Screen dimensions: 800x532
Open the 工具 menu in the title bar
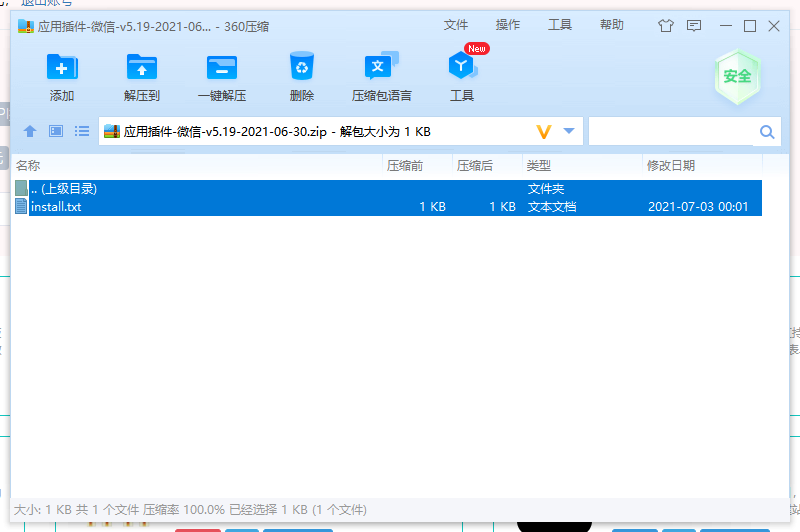pos(560,25)
